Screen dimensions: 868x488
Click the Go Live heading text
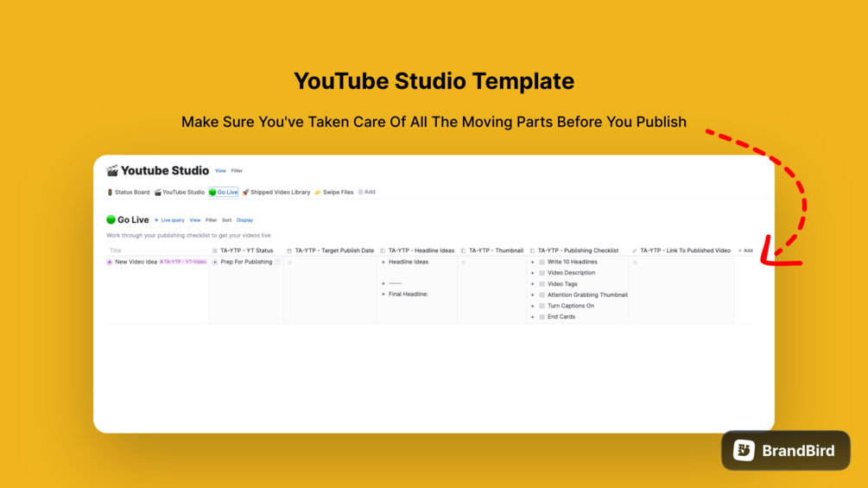click(133, 219)
